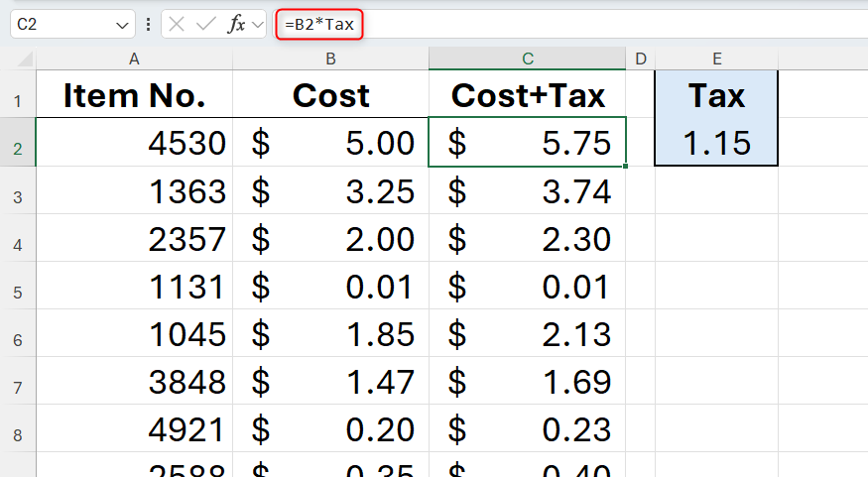This screenshot has width=868, height=477.
Task: Open the Insert Function fx icon
Action: pos(236,25)
